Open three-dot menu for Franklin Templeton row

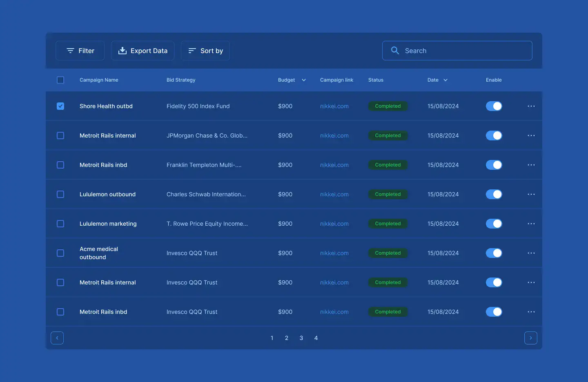(531, 165)
